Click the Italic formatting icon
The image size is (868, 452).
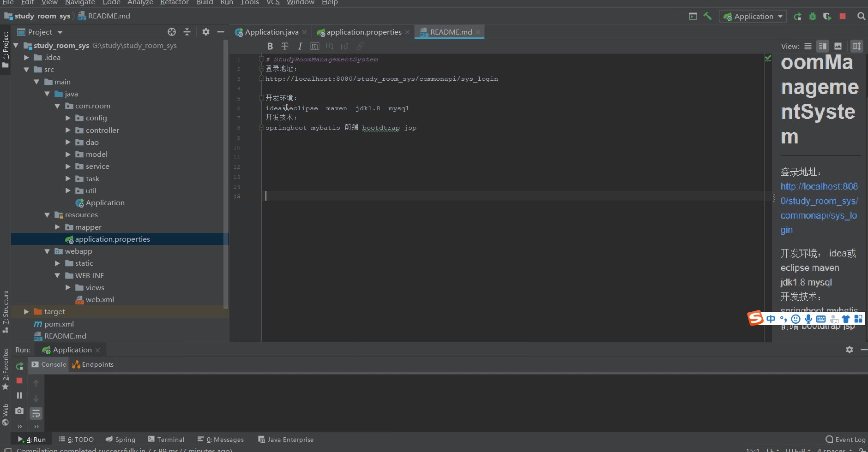(x=300, y=46)
